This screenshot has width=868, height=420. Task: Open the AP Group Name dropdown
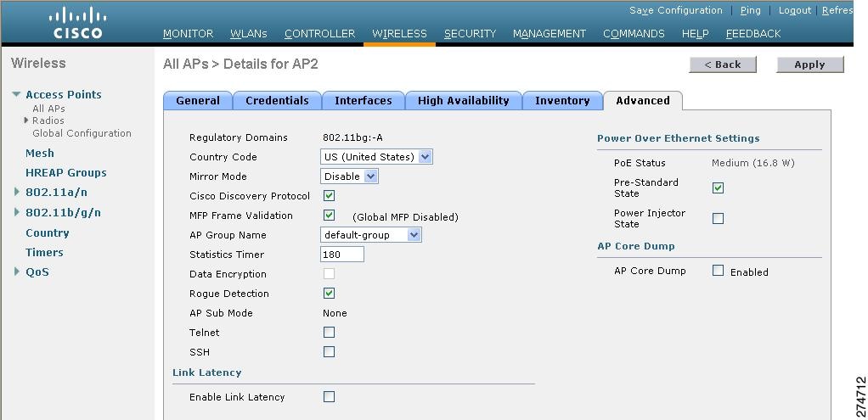tap(371, 235)
